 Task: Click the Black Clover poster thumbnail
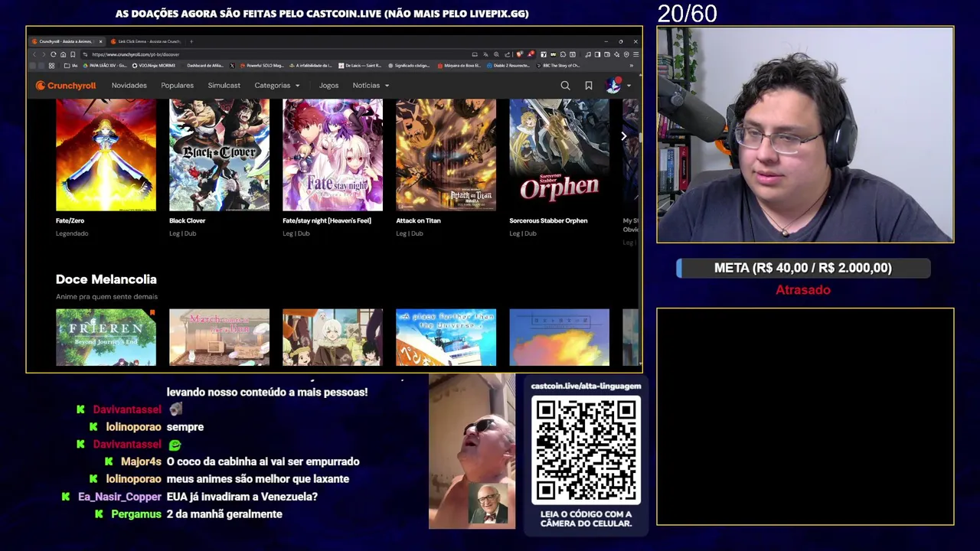219,155
